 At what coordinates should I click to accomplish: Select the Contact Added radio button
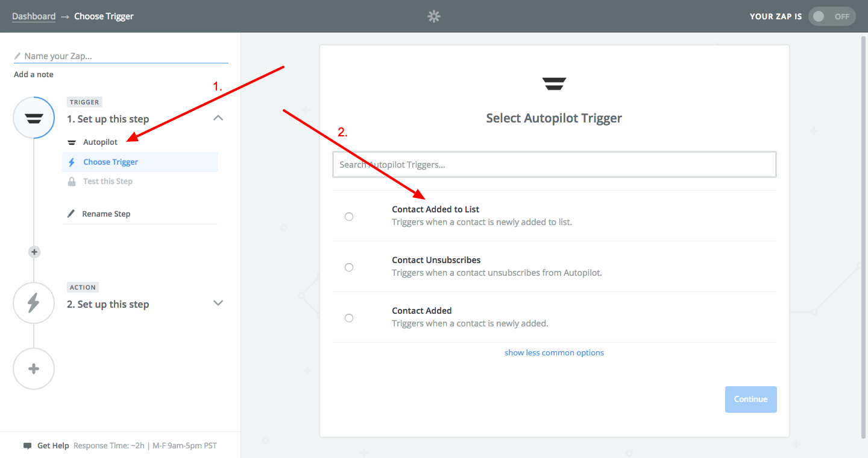[349, 317]
